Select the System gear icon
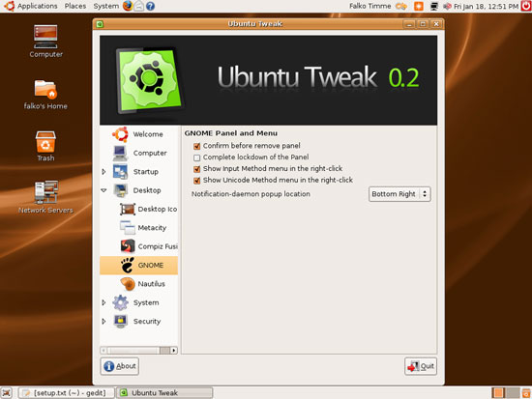Viewport: 532px width, 399px height. (x=121, y=302)
